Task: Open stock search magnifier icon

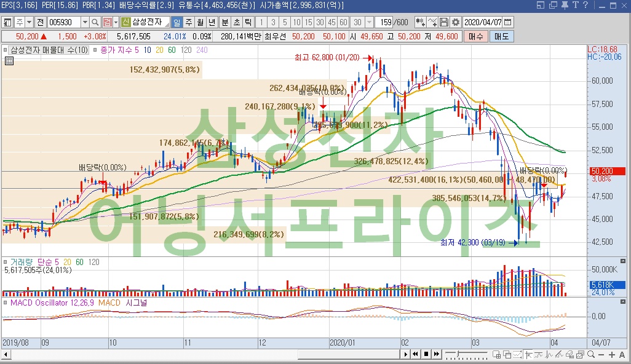Action: 95,22
